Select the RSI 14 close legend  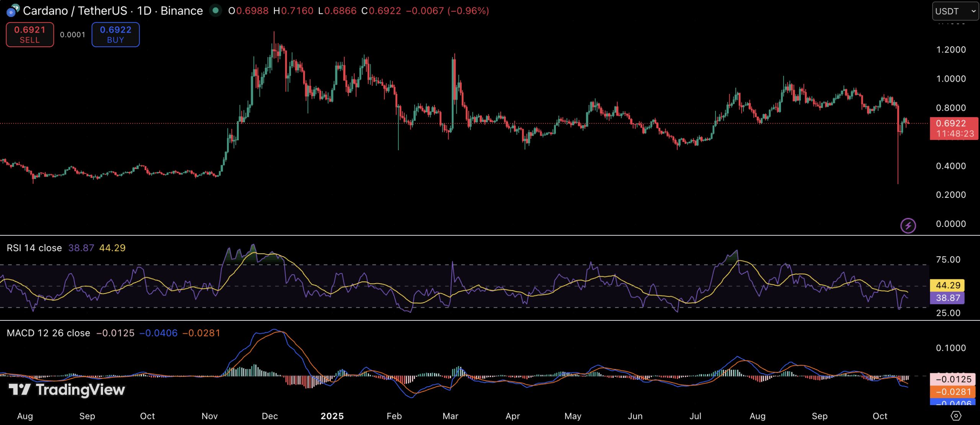tap(34, 248)
